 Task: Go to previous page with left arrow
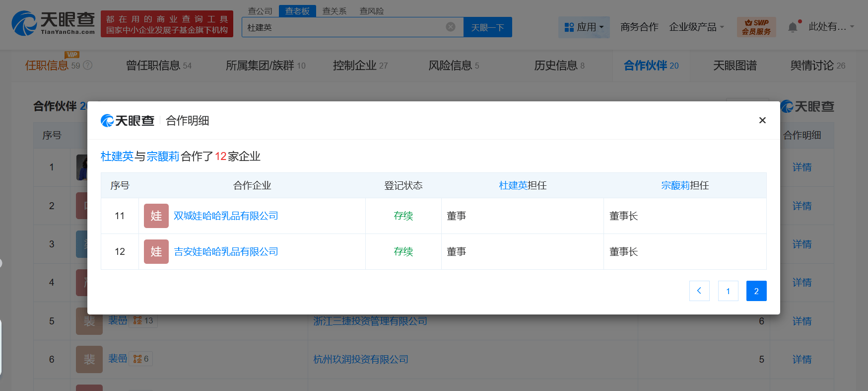(699, 291)
